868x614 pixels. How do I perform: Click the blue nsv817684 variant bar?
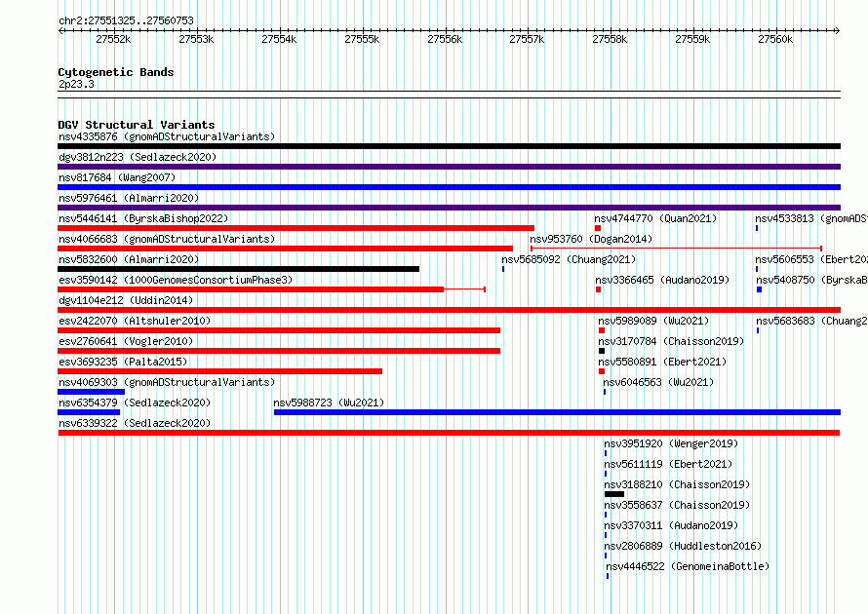(449, 187)
